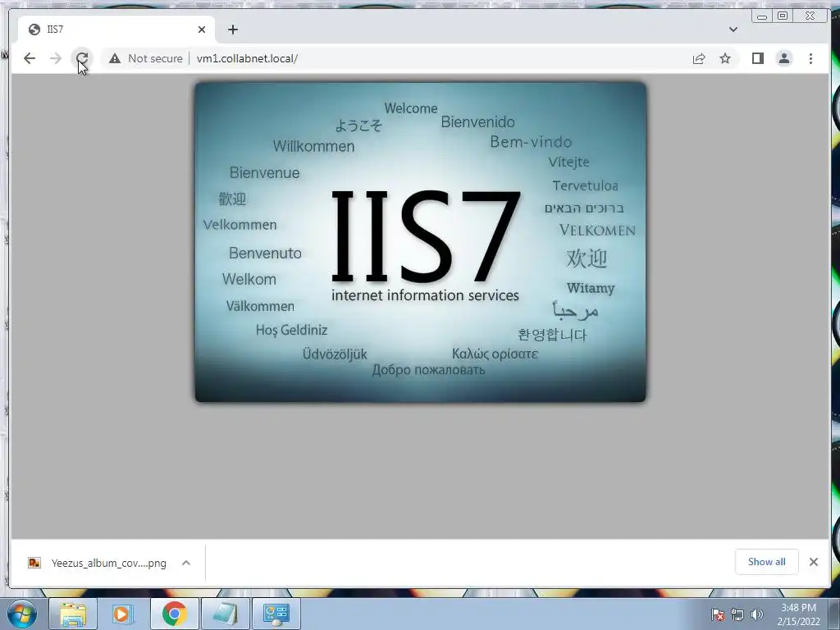Open the notepad app in taskbar
The image size is (840, 630).
(x=225, y=614)
